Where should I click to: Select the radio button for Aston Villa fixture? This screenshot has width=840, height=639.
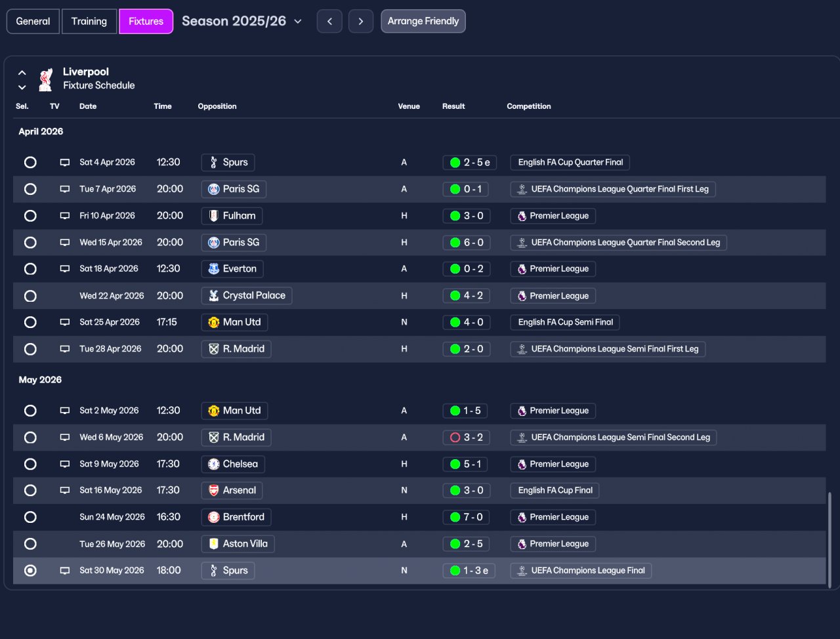tap(30, 544)
